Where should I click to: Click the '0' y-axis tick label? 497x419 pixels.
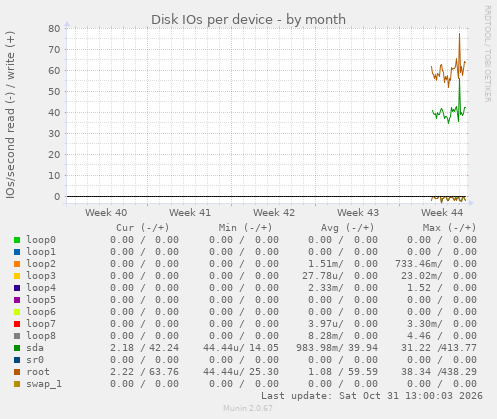[57, 197]
